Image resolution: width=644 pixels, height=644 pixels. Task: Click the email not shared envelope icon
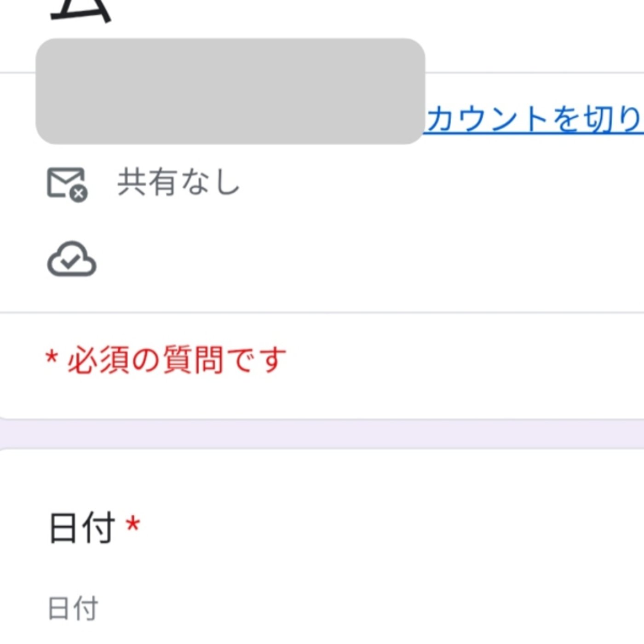66,183
